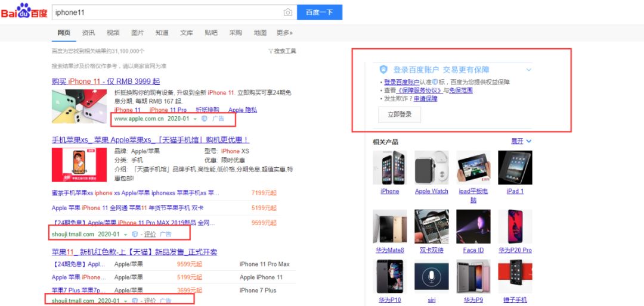Click the 华为Mate8 text label
Viewport: 644px width, 306px height.
tap(390, 250)
